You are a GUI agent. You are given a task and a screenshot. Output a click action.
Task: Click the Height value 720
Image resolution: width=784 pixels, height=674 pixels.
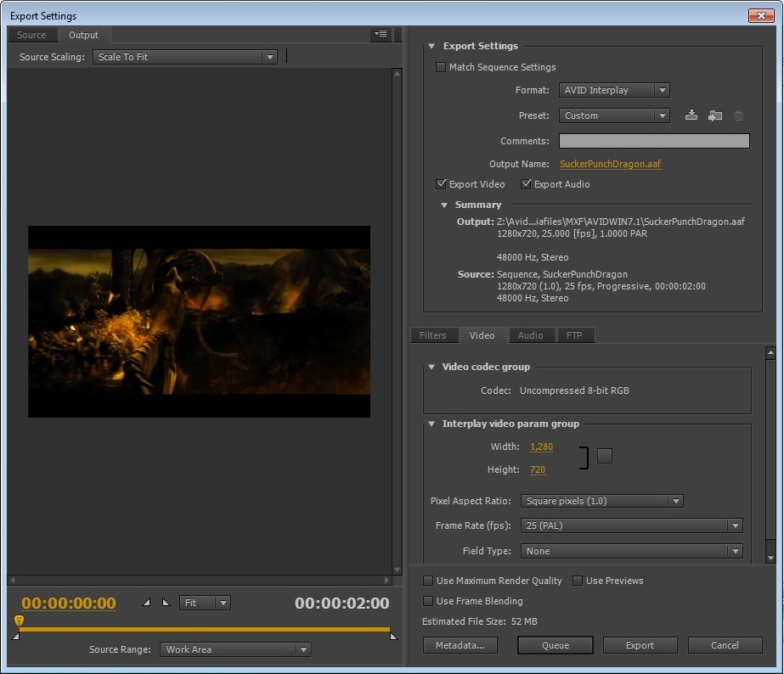click(x=538, y=469)
